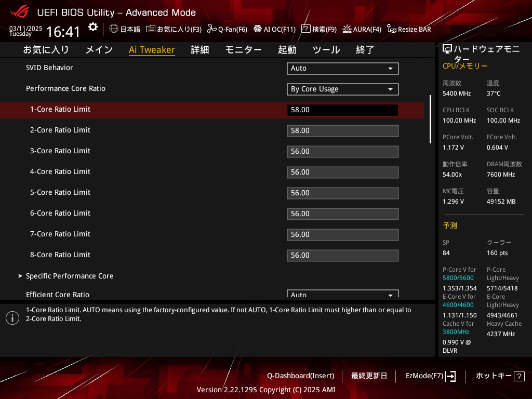
Task: Click the 37°C temperature value
Action: (x=494, y=94)
